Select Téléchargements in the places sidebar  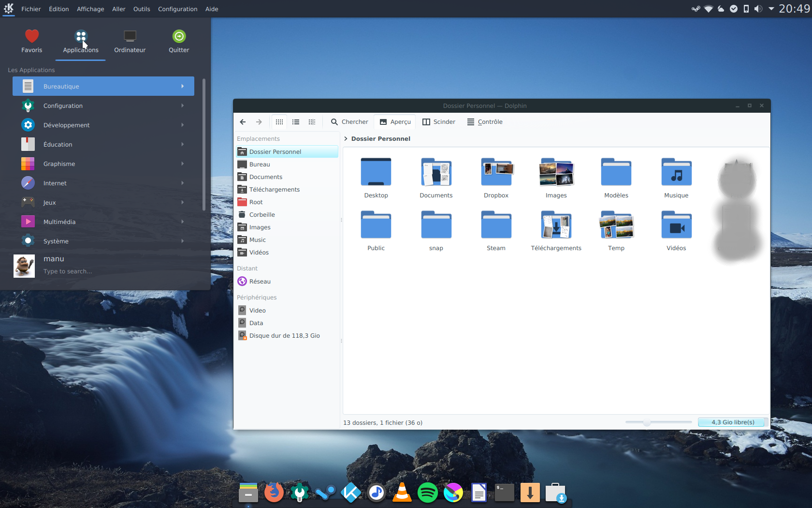[x=287, y=190]
